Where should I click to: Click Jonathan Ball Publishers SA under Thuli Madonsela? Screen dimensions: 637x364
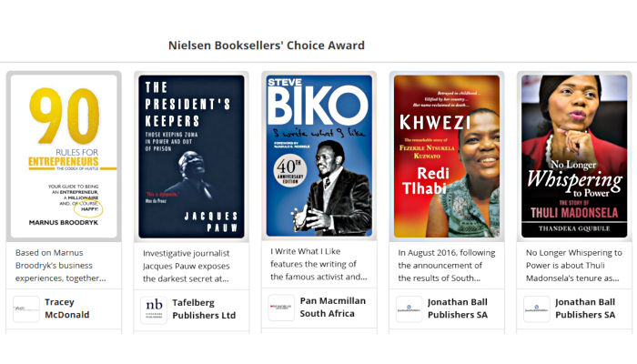(585, 308)
